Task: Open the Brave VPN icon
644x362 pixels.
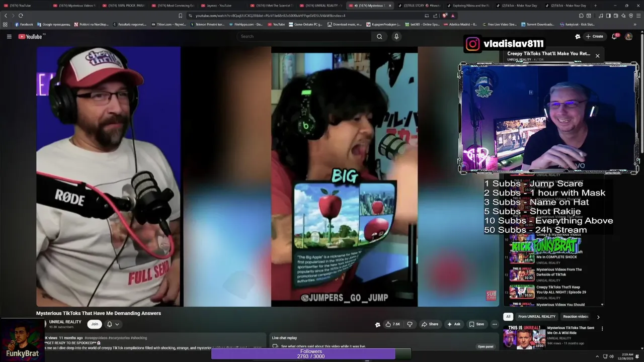Action: coord(631,16)
